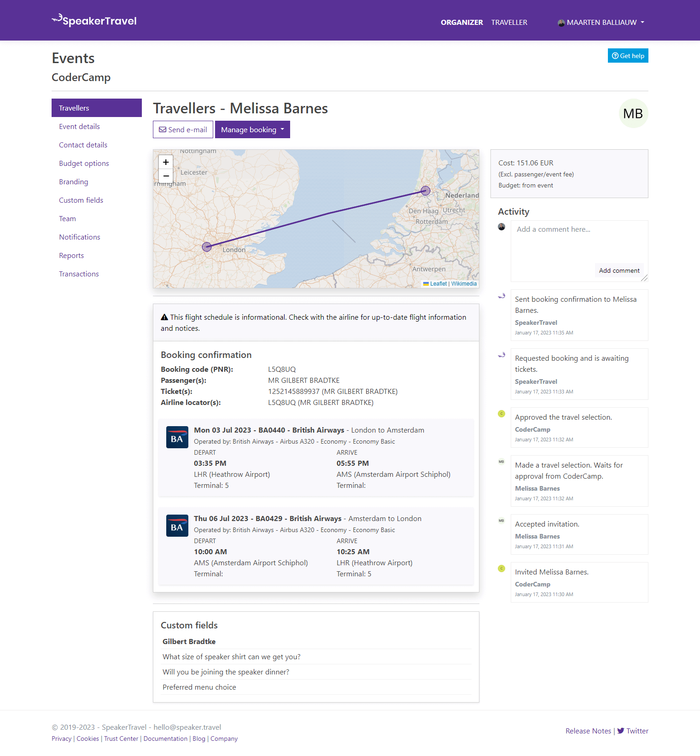
Task: Click the Amsterdam map marker
Action: point(426,191)
